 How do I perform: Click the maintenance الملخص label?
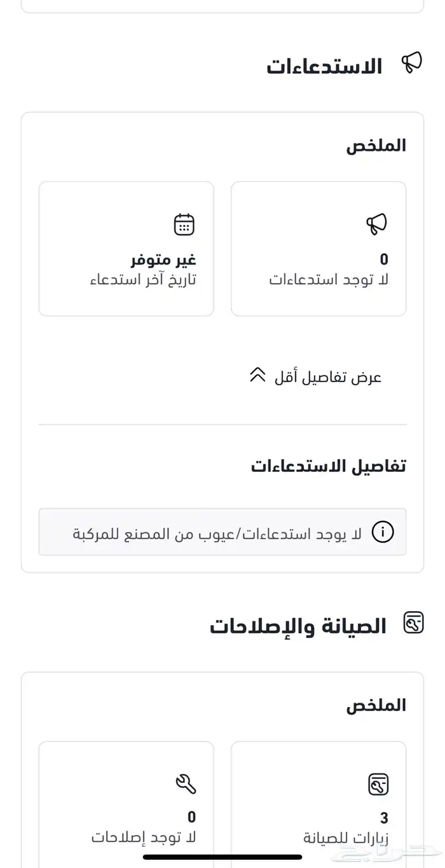[376, 705]
